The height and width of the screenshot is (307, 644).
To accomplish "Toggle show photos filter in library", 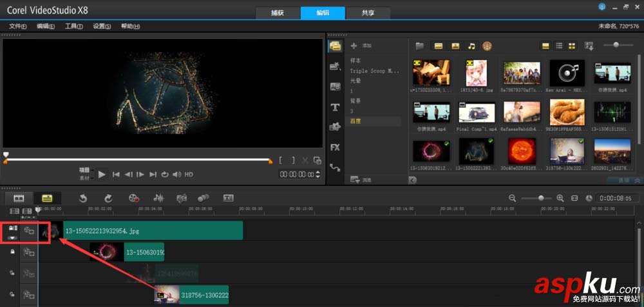I will [x=455, y=46].
